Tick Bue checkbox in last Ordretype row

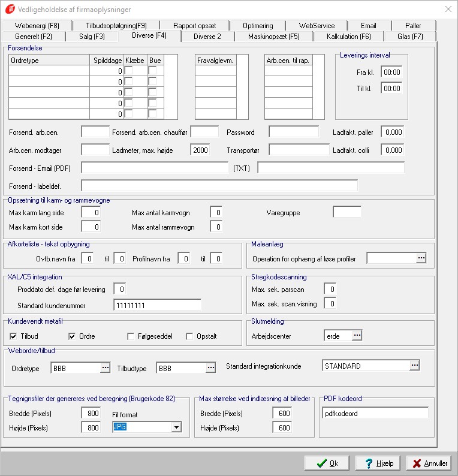pos(152,114)
